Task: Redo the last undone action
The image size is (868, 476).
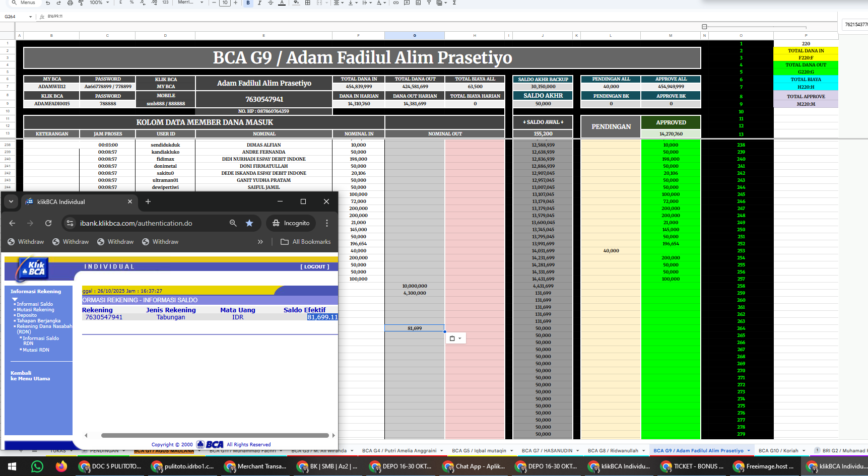Action: click(58, 3)
